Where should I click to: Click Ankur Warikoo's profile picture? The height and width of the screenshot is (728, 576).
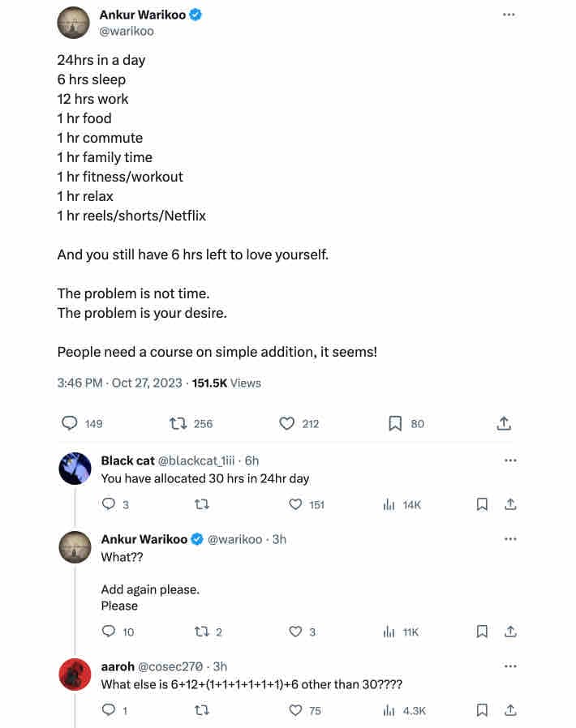tap(74, 22)
